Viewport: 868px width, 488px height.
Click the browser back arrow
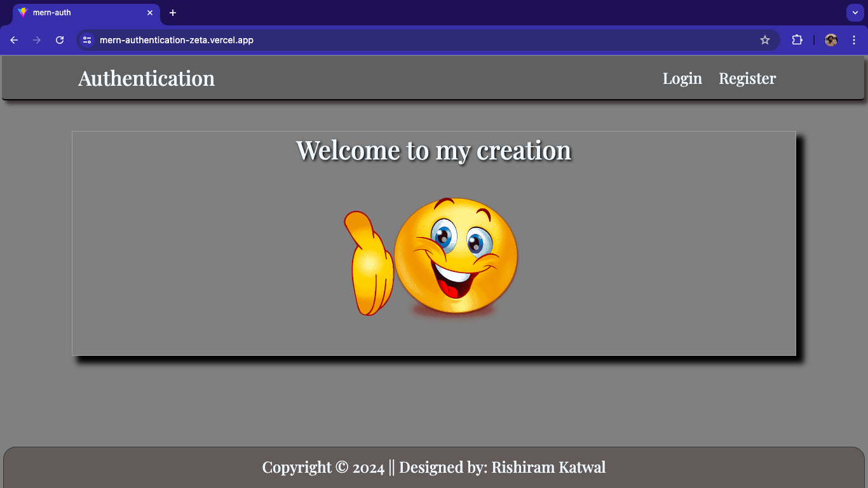click(x=14, y=40)
